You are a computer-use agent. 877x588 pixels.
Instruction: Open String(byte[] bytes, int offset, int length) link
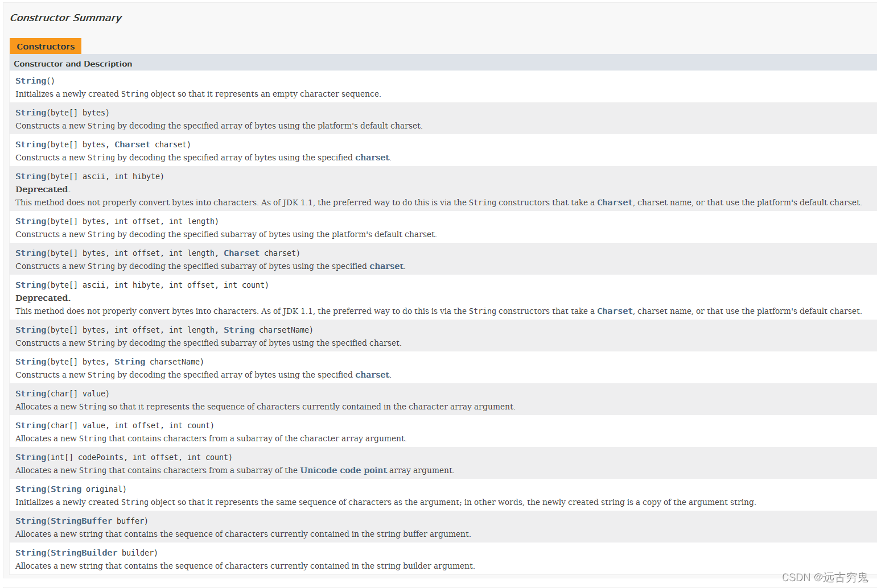31,221
